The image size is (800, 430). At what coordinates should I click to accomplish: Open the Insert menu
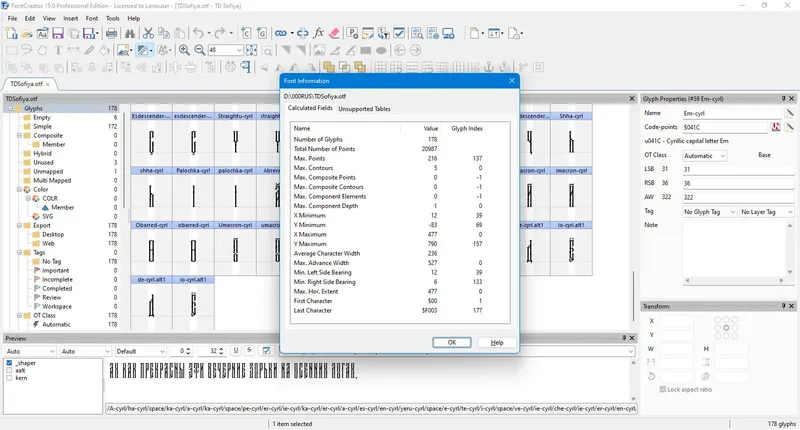[x=71, y=18]
